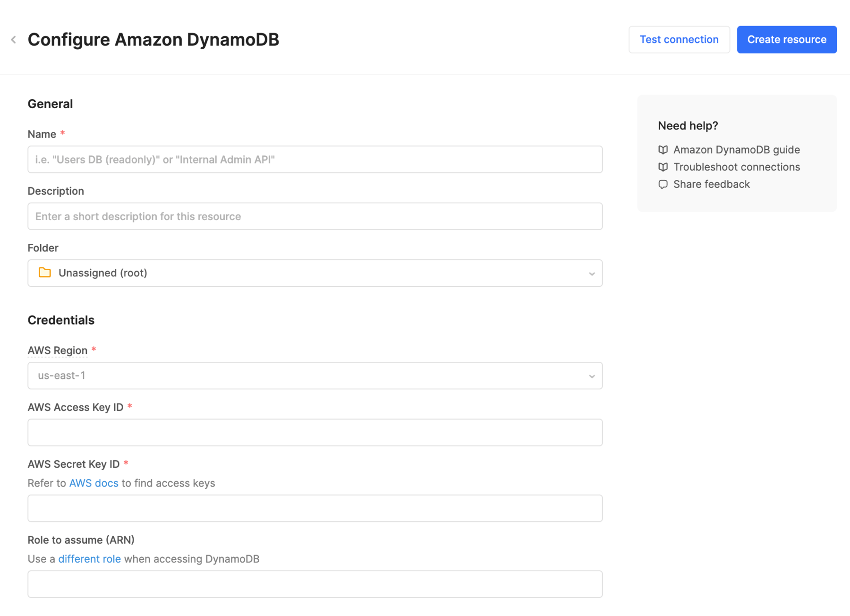Click into the Description text field
Screen dimensions: 850x616
(315, 216)
